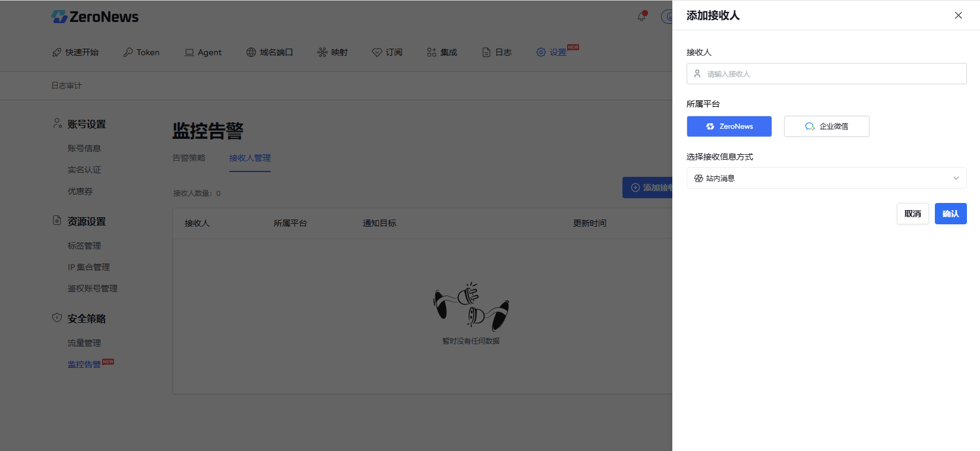Select ZeroNews as the platform
The width and height of the screenshot is (980, 451).
click(x=729, y=126)
